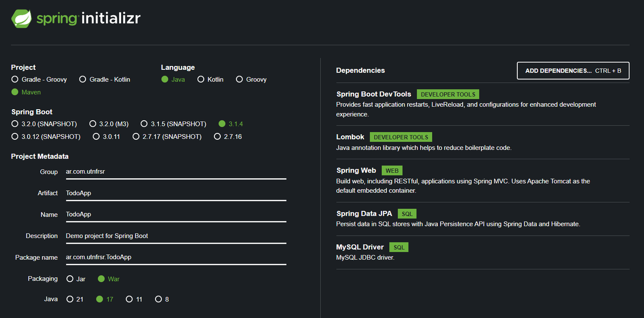Click the Spring Boot DevTools dependency
This screenshot has height=318, width=644.
tap(373, 94)
